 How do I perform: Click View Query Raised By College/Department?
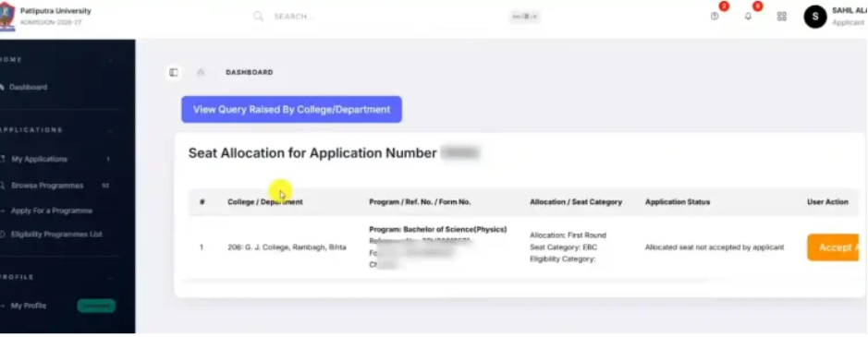pos(292,110)
